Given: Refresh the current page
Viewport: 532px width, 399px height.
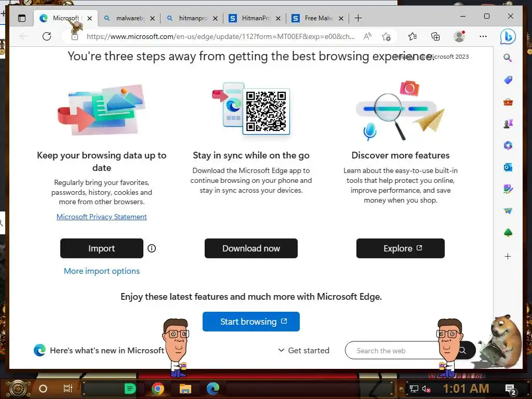Looking at the screenshot, I should click(x=47, y=36).
